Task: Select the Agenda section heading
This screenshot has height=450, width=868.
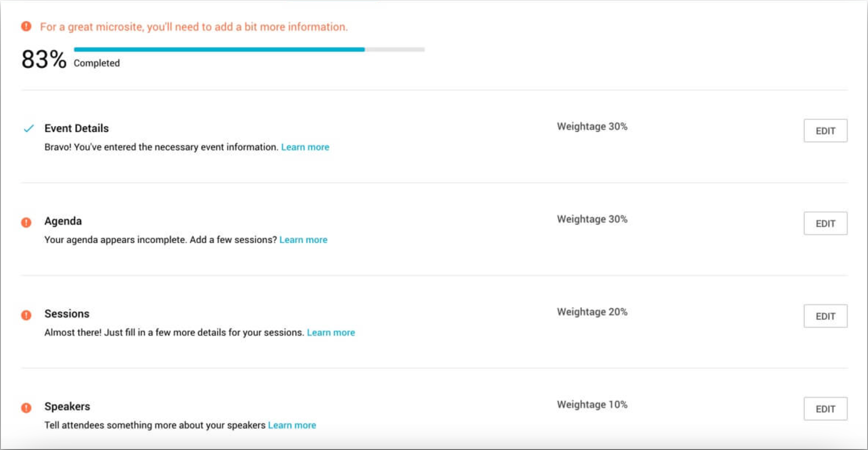Action: click(63, 221)
